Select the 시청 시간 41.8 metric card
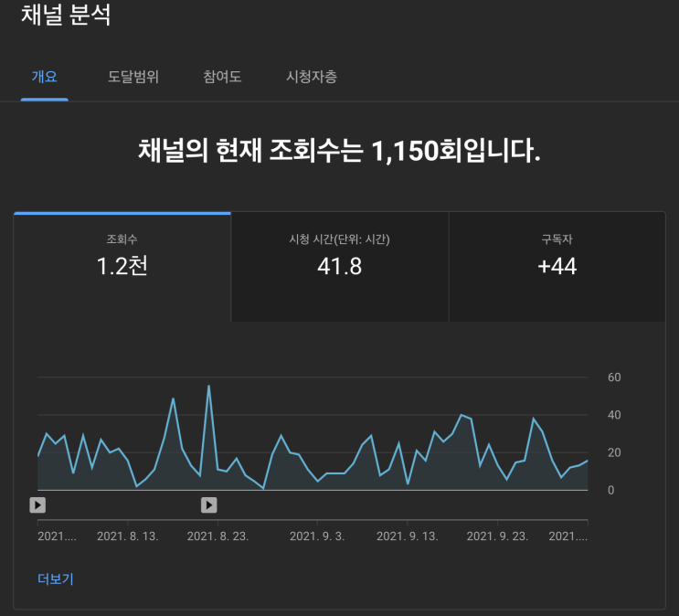This screenshot has height=616, width=679. [x=340, y=267]
